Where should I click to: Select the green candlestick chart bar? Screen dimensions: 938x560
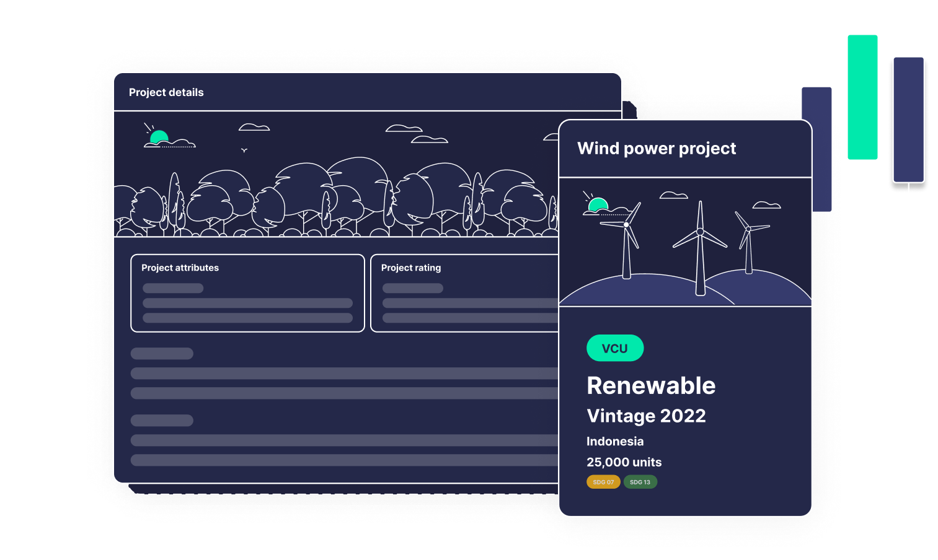click(862, 97)
